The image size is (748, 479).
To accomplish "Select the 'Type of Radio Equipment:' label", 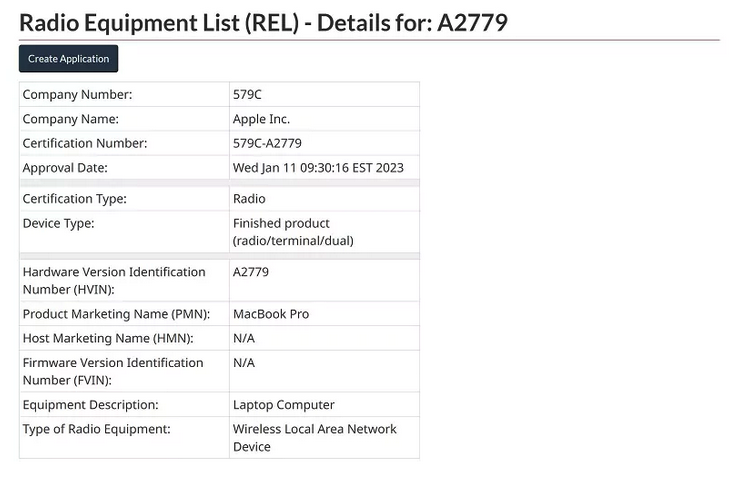I will [96, 429].
